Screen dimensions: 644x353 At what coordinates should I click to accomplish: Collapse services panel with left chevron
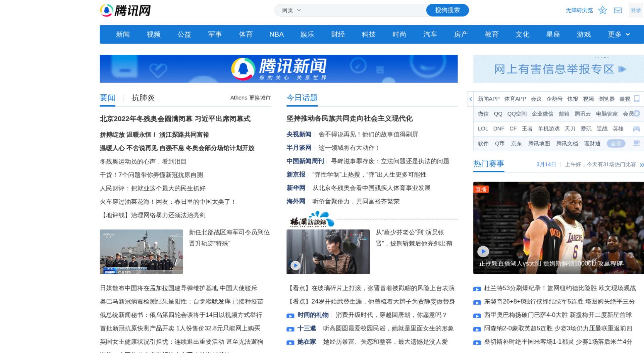pos(471,99)
